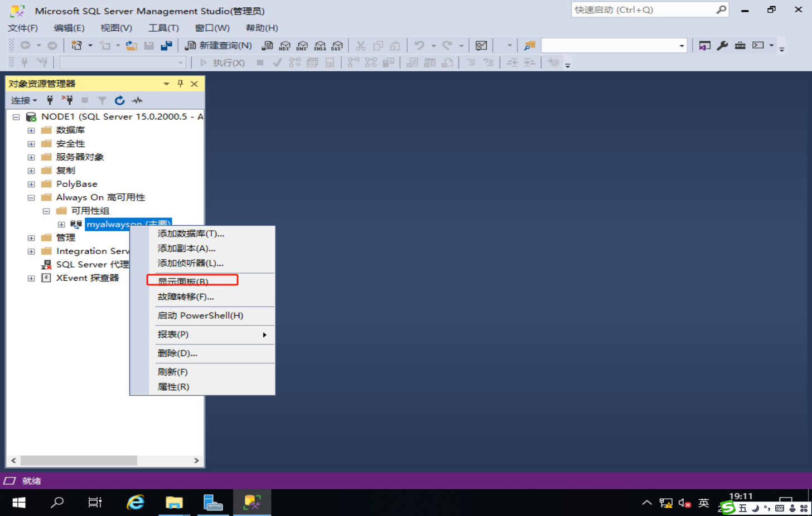Image resolution: width=812 pixels, height=516 pixels.
Task: Click the myalwayson availability group icon
Action: click(x=76, y=225)
